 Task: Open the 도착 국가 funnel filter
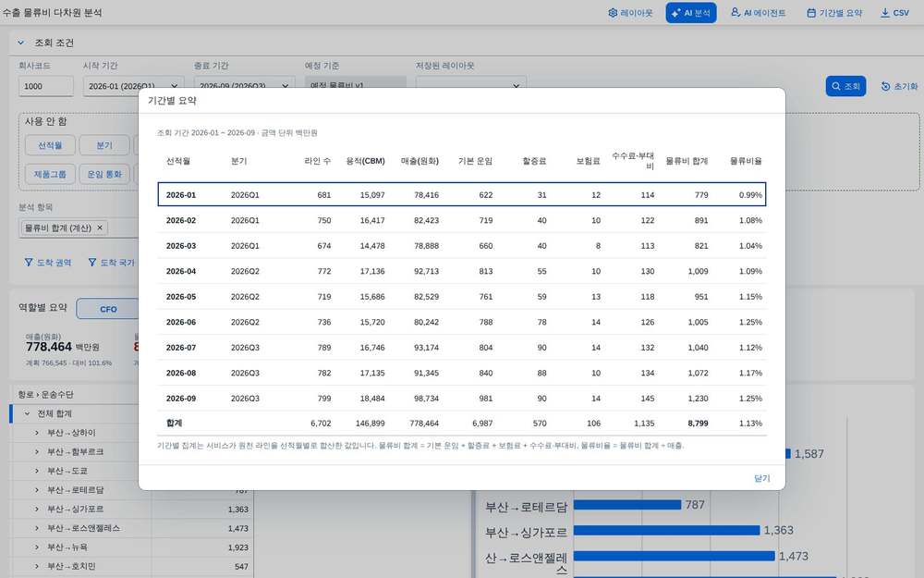click(x=111, y=263)
